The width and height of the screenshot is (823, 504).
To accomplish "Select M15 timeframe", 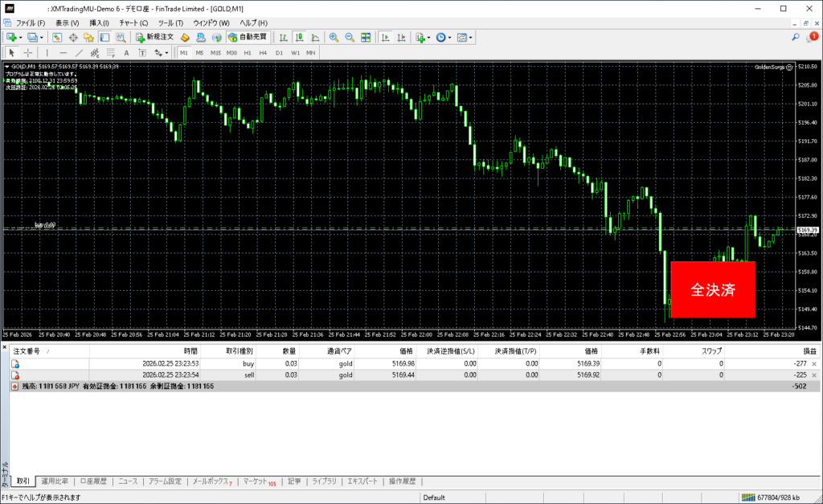I will (215, 53).
